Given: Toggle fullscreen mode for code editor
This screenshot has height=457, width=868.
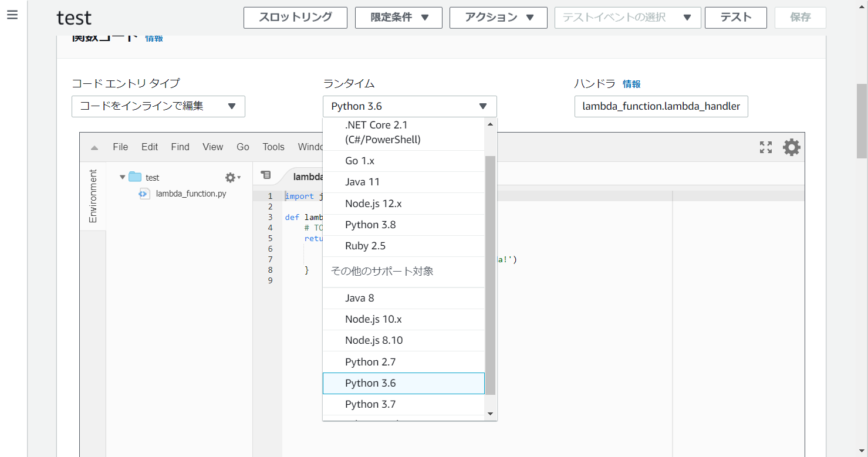Looking at the screenshot, I should pyautogui.click(x=765, y=147).
